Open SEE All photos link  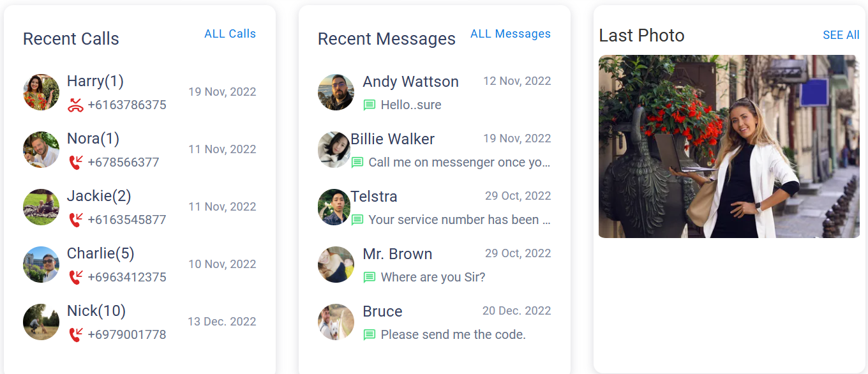pyautogui.click(x=841, y=35)
